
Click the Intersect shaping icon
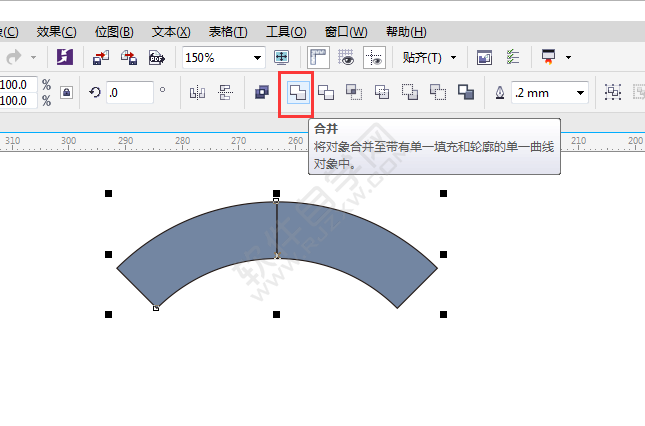coord(353,92)
